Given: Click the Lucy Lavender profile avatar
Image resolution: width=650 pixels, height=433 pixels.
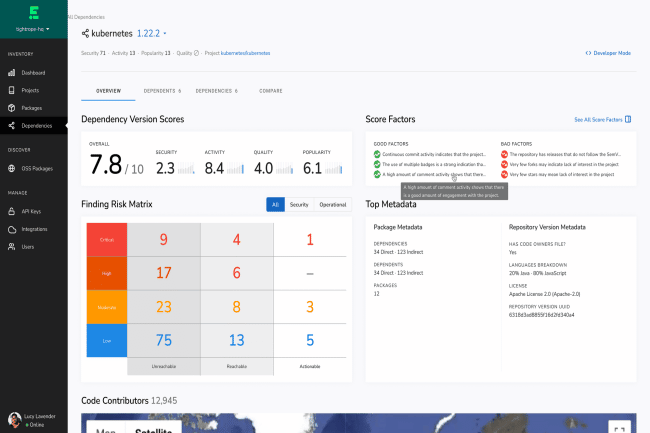Looking at the screenshot, I should 15,420.
